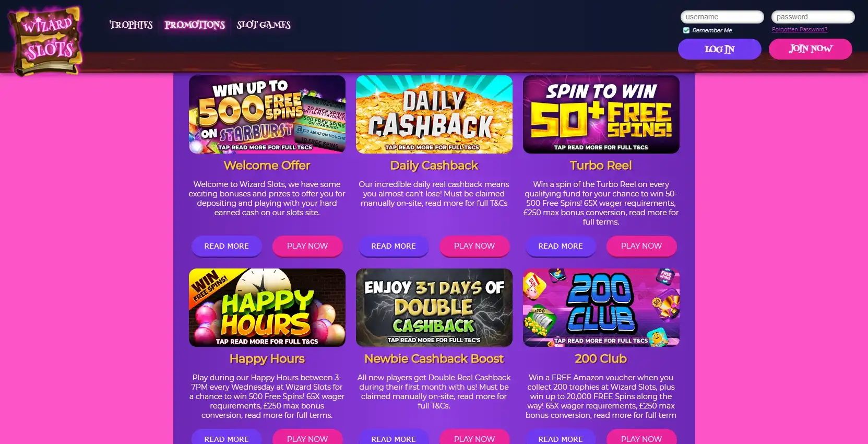The image size is (868, 444).
Task: Open the Happy Hours banner image
Action: [x=267, y=308]
